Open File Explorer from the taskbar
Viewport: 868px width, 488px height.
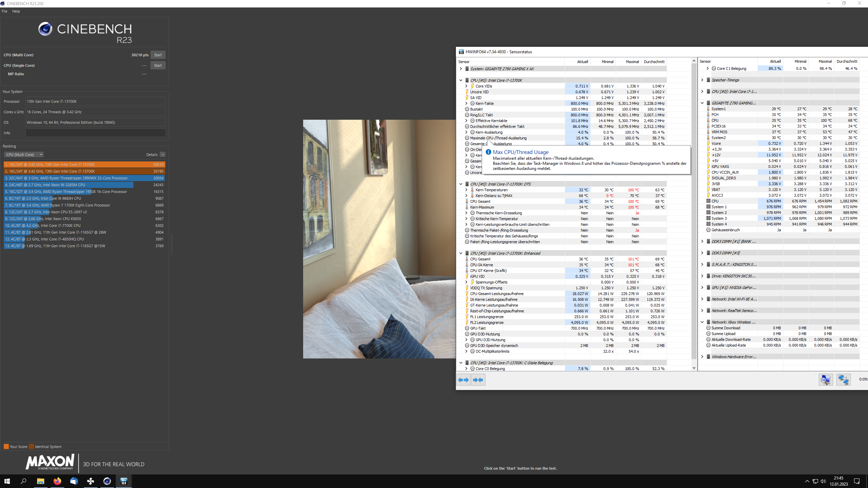[40, 481]
